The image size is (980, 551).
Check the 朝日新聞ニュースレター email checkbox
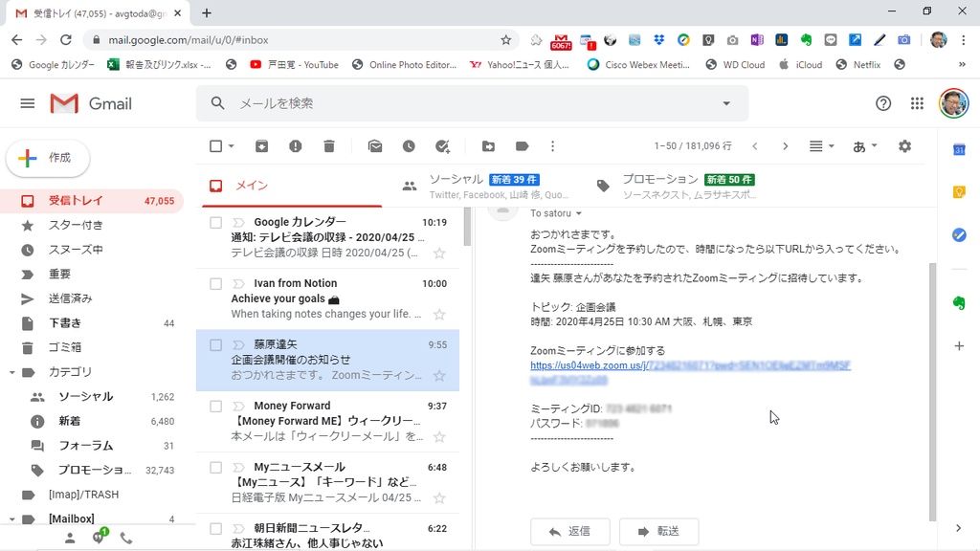tap(215, 528)
